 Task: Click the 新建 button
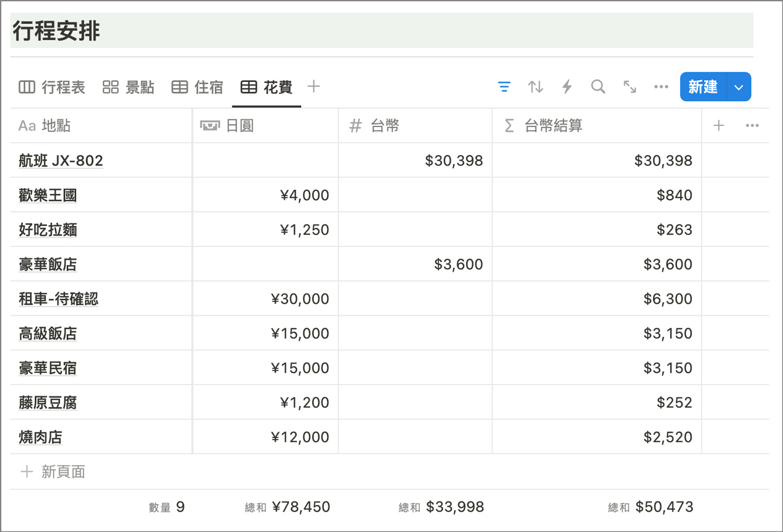tap(703, 87)
